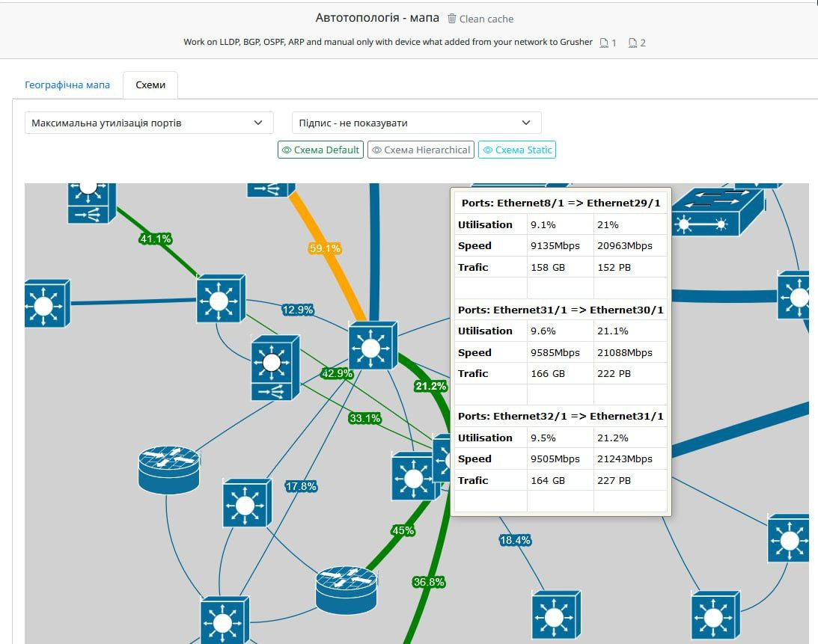818x644 pixels.
Task: Click the router icon near 45% link
Action: click(x=347, y=589)
